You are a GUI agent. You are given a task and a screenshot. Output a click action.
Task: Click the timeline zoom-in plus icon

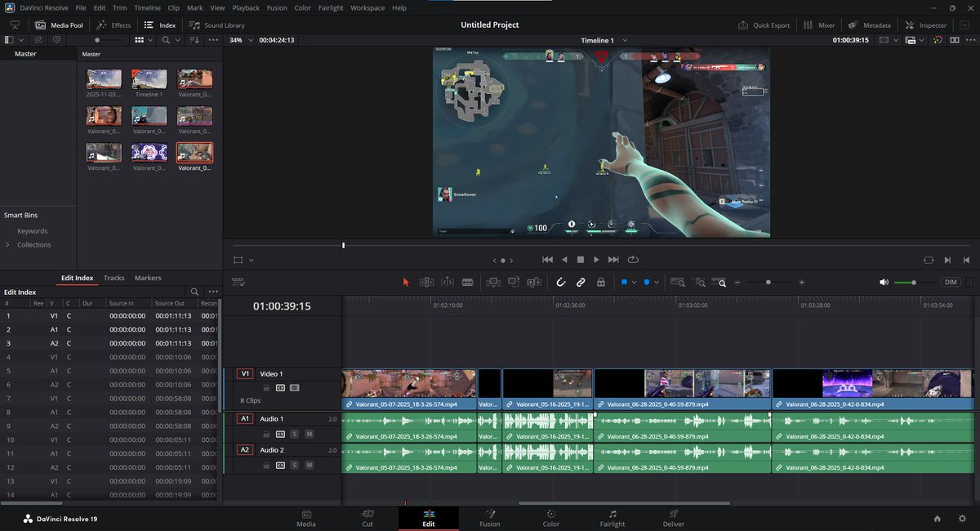point(801,282)
